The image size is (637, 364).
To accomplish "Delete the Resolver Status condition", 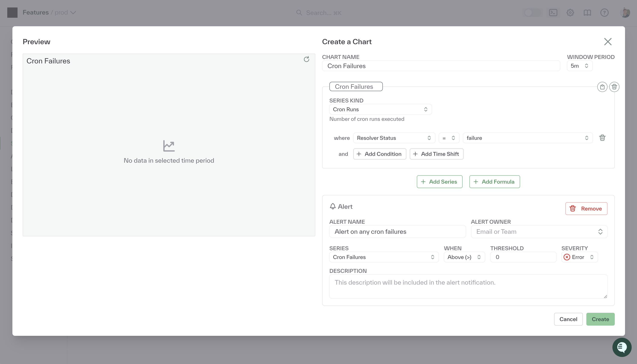I will tap(602, 138).
